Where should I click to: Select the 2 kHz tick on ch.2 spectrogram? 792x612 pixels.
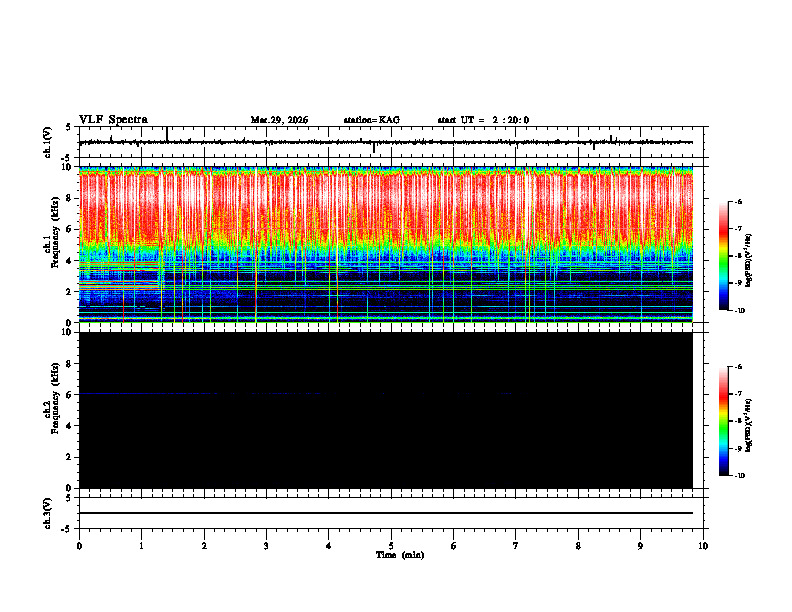[x=70, y=457]
